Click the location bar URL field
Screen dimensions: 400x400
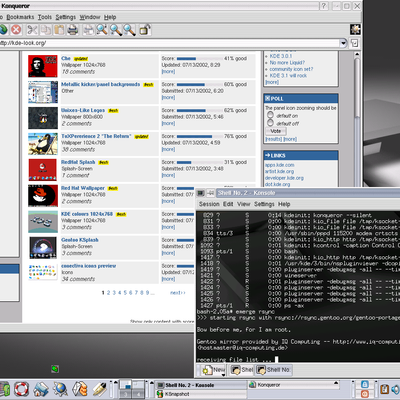(169, 43)
